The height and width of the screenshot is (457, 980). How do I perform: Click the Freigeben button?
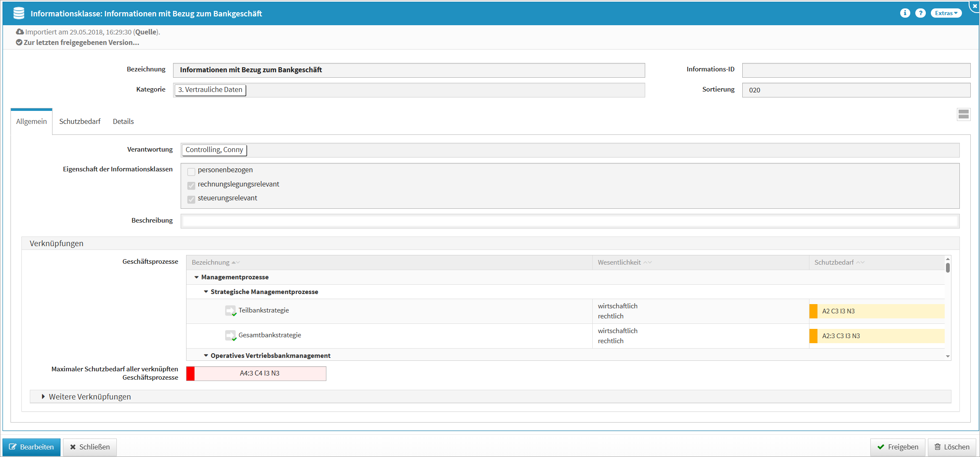coord(897,447)
